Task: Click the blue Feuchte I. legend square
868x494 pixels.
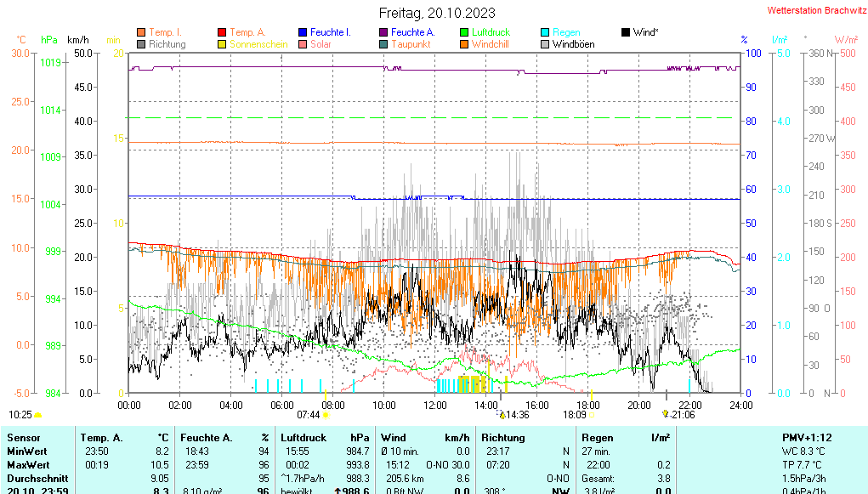Action: tap(303, 32)
